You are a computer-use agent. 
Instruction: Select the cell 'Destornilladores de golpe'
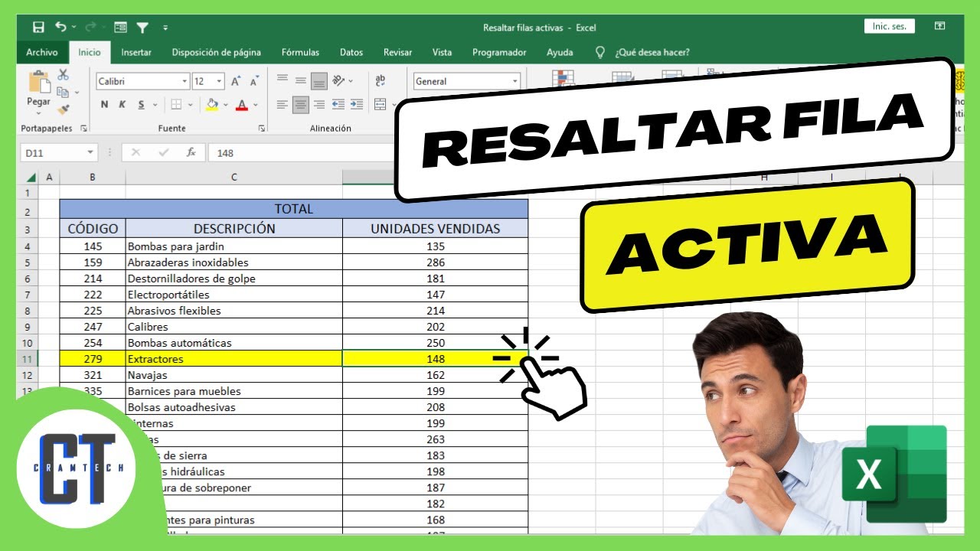[x=234, y=279]
